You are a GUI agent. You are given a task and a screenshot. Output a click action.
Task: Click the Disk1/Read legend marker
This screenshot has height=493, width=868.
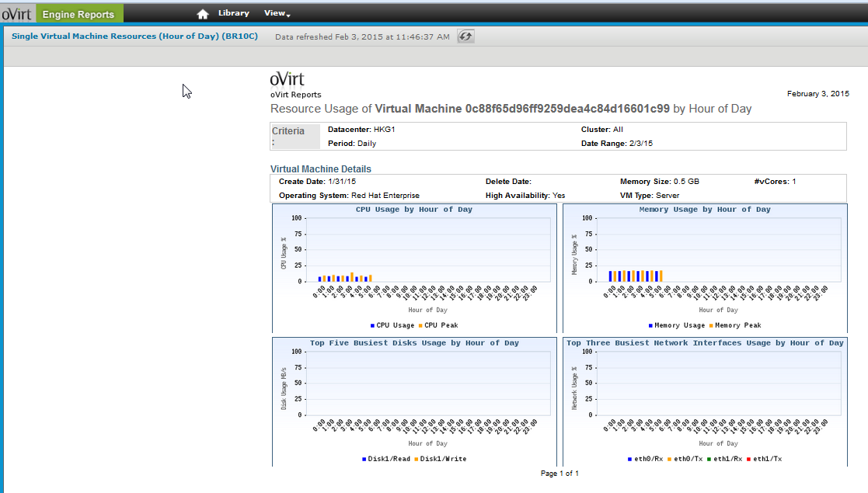(x=364, y=459)
